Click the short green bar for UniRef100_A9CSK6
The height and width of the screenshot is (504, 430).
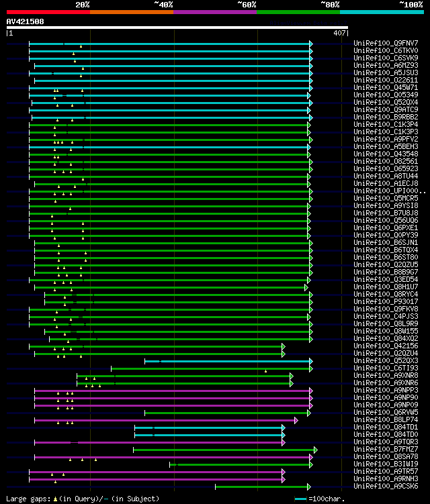click(x=263, y=487)
